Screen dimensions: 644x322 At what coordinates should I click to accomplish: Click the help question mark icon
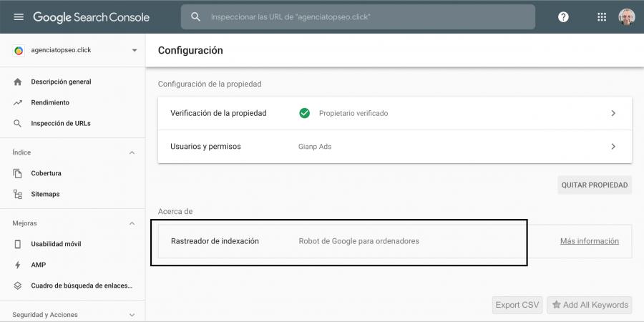[x=563, y=16]
